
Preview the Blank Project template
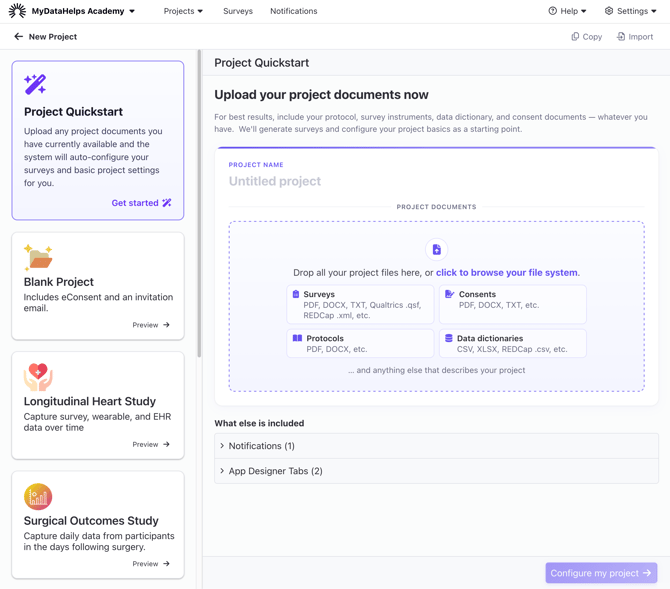(151, 325)
